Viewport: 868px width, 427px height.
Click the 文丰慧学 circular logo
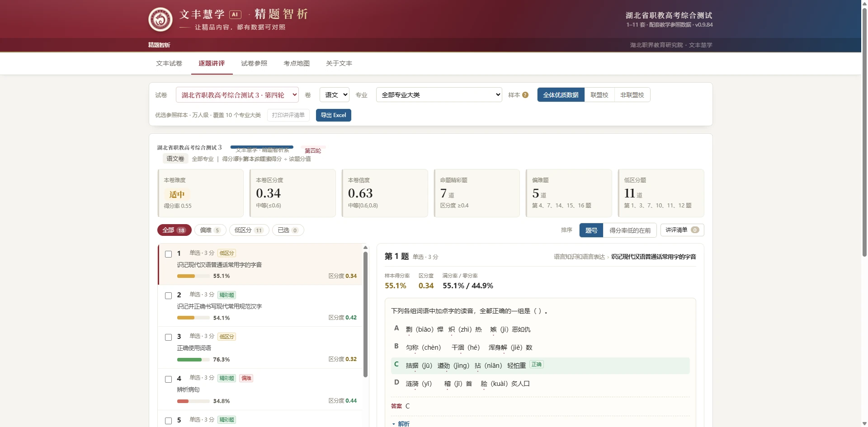coord(160,19)
